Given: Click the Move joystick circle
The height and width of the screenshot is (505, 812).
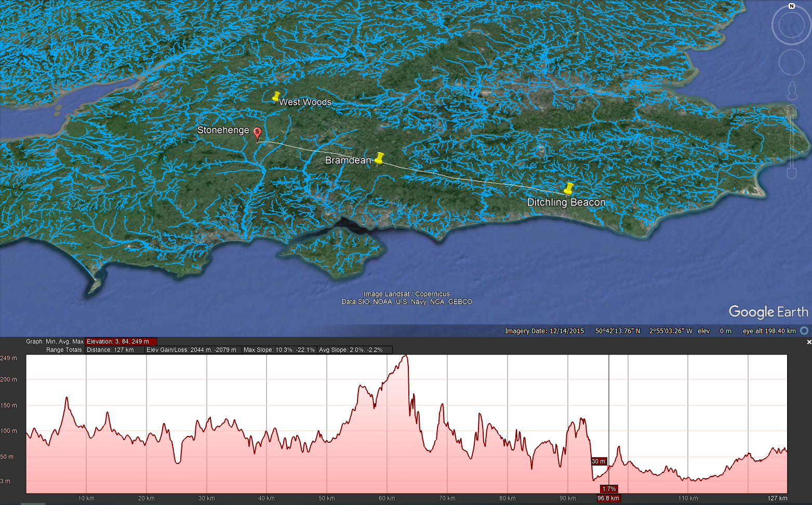Looking at the screenshot, I should click(x=791, y=62).
